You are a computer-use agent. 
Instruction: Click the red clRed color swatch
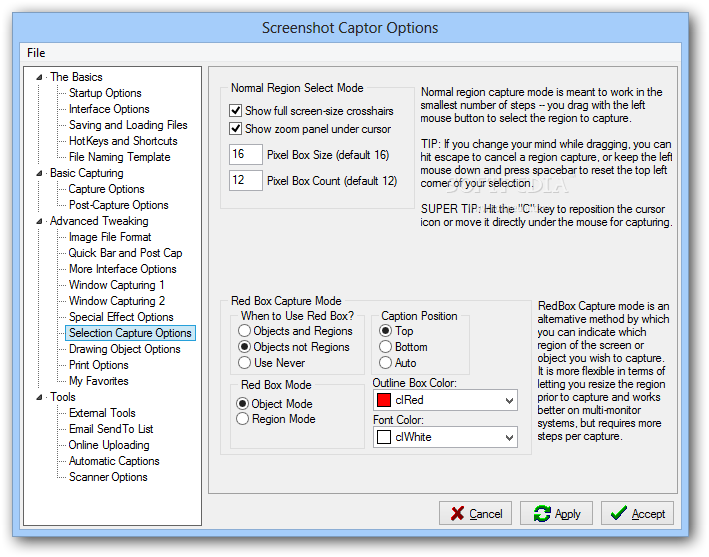(383, 400)
